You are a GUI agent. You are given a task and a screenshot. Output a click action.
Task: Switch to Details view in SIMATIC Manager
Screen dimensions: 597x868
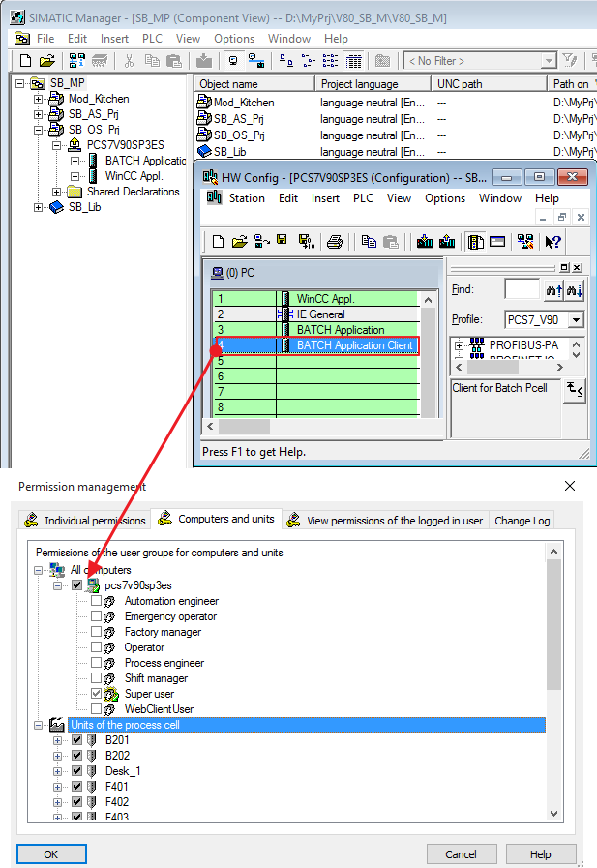353,60
